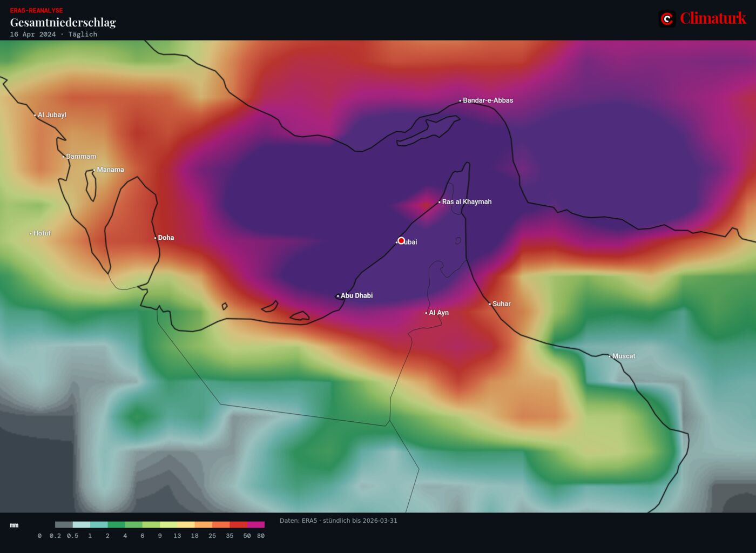Click the mm unit label

click(x=14, y=525)
